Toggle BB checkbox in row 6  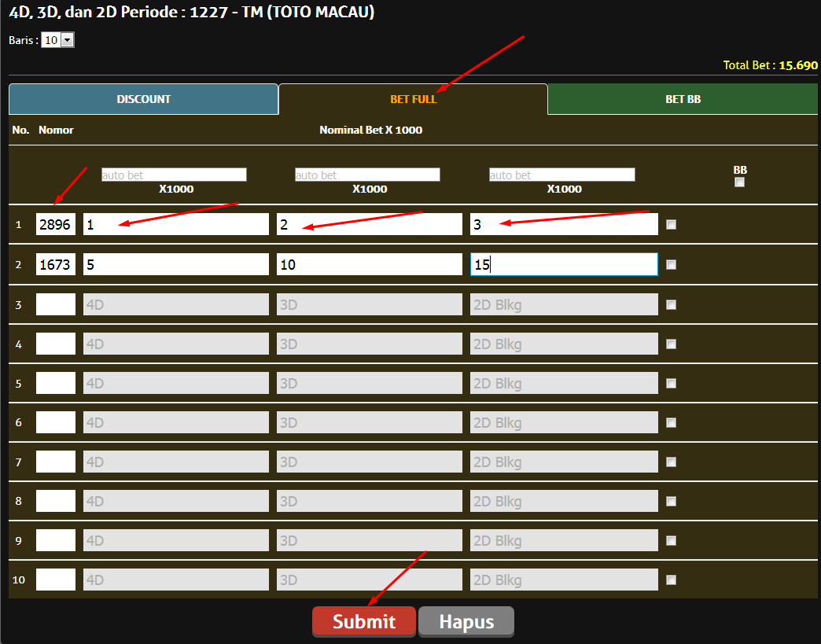point(671,422)
